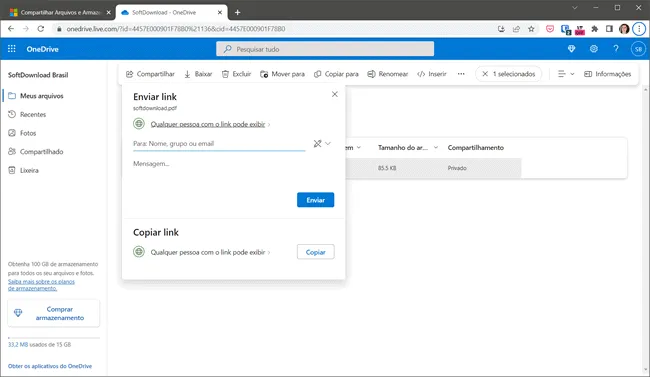
Task: Open the Pocket extension icon
Action: [550, 29]
